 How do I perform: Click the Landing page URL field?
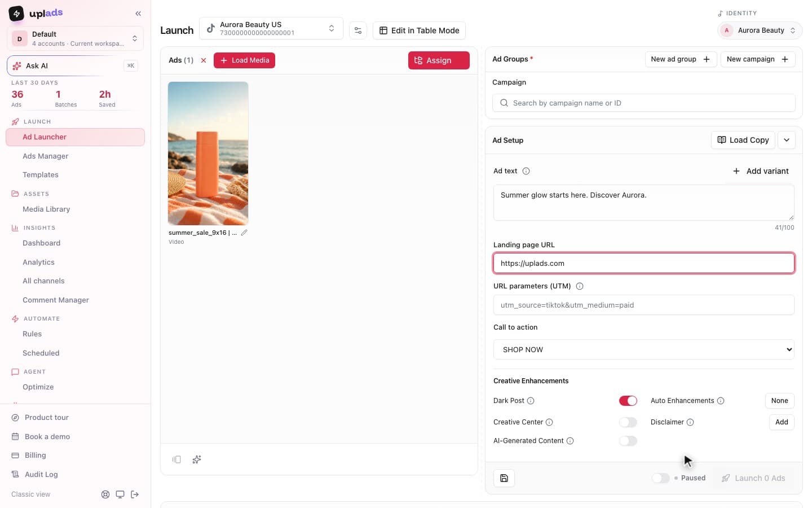coord(644,264)
